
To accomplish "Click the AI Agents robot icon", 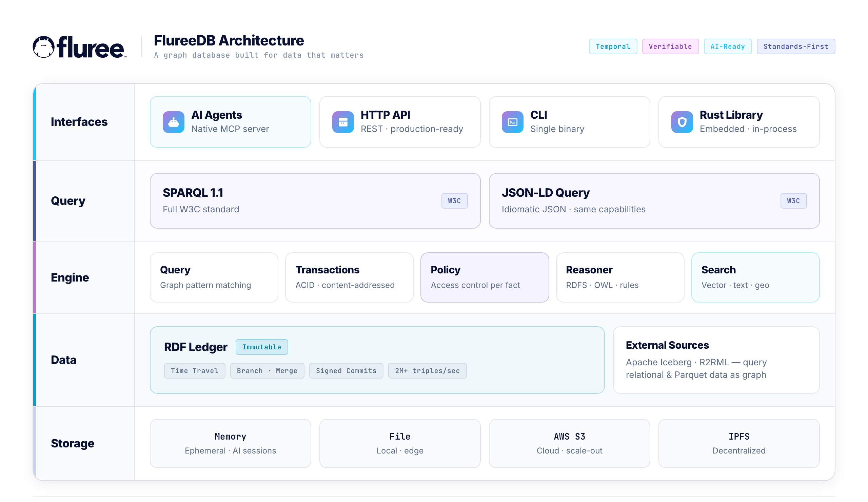I will [174, 122].
